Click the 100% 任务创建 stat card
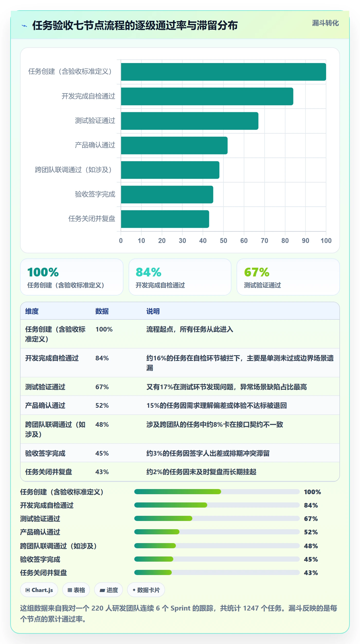 [x=72, y=277]
